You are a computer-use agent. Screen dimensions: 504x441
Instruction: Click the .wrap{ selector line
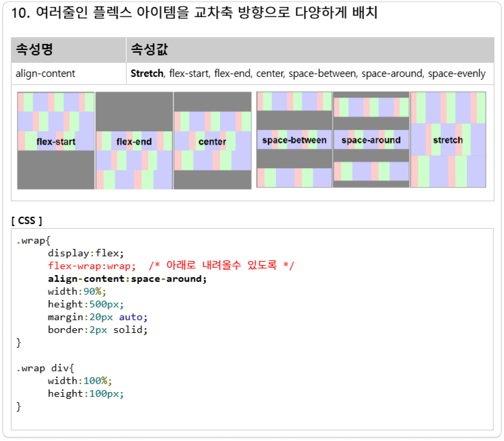tap(33, 241)
